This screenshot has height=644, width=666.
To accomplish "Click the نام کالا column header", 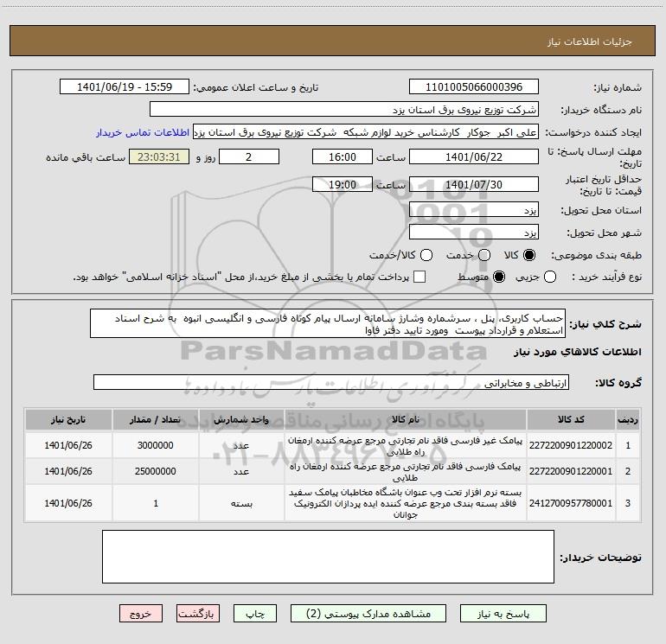I will (x=405, y=420).
